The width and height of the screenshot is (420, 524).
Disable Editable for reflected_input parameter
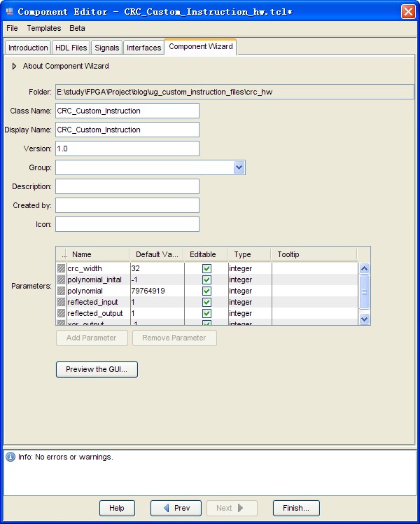206,302
